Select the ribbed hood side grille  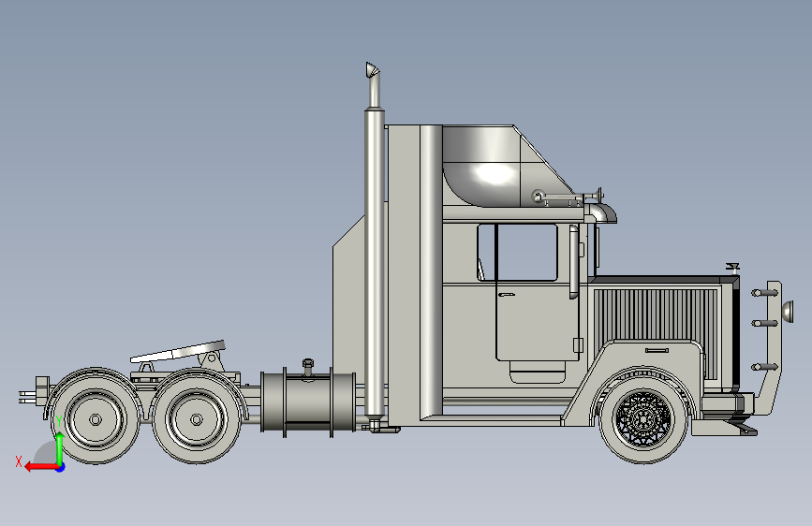(x=657, y=314)
